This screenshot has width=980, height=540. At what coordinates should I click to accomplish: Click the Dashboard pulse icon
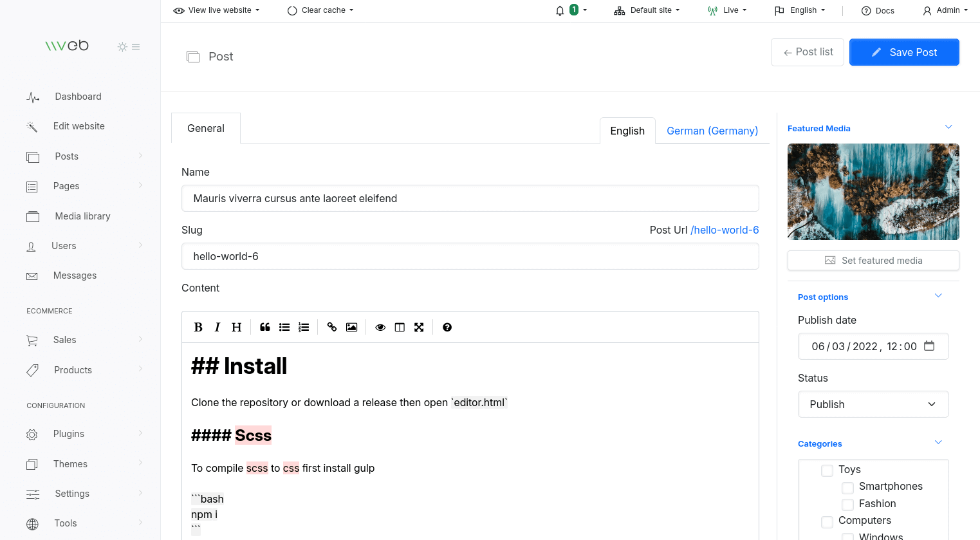click(33, 97)
